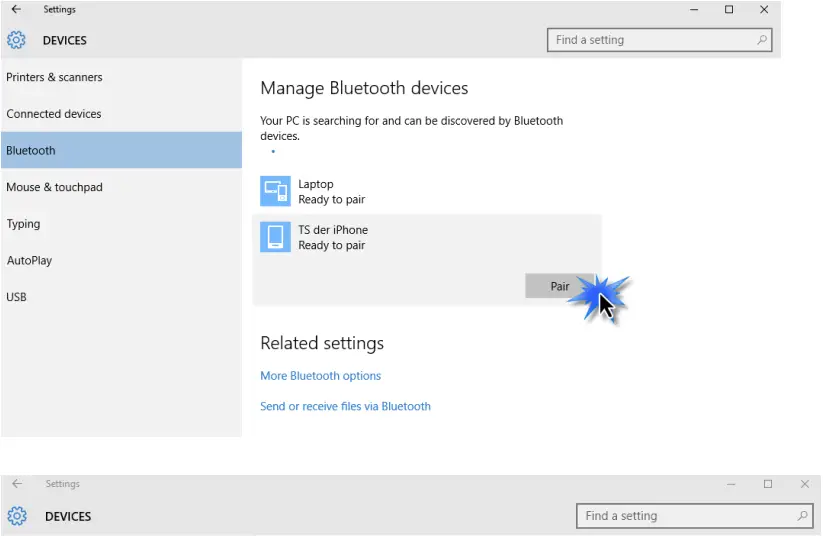Select TS der iPhone device name

coord(333,230)
